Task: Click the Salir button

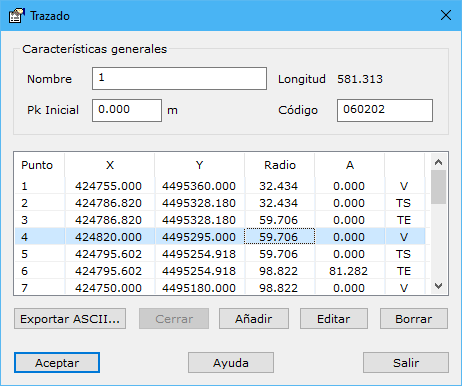Action: [x=406, y=363]
